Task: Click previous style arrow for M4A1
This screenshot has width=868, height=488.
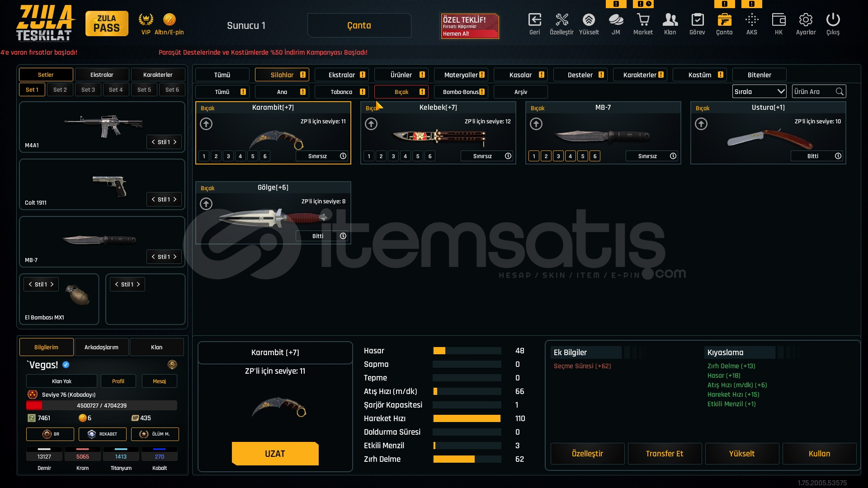Action: coord(153,142)
